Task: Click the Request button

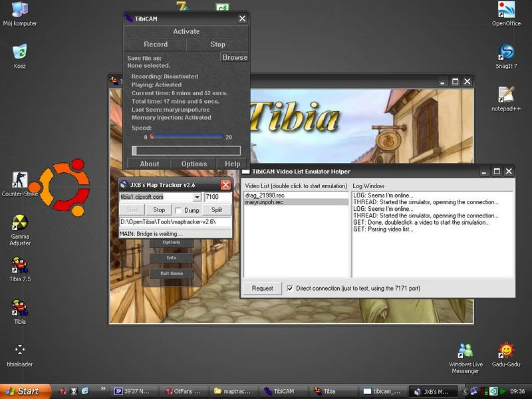Action: pyautogui.click(x=262, y=289)
